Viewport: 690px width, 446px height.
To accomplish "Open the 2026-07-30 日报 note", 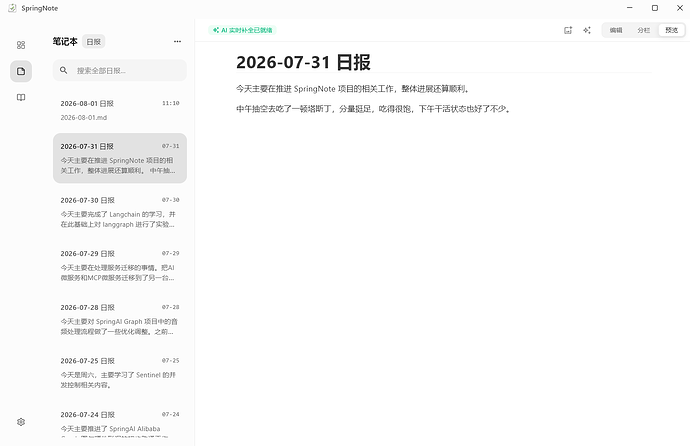I will pyautogui.click(x=120, y=212).
